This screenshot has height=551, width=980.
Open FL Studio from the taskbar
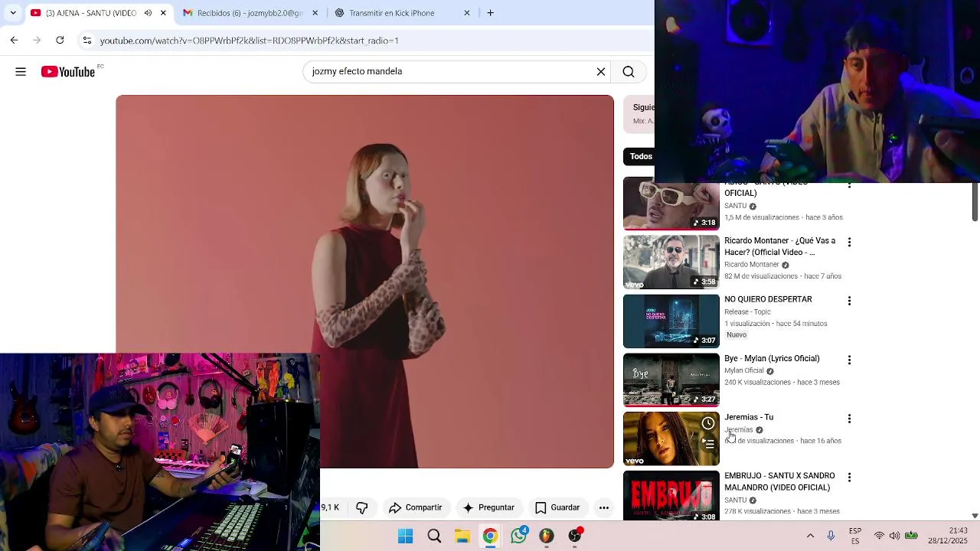[x=546, y=536]
